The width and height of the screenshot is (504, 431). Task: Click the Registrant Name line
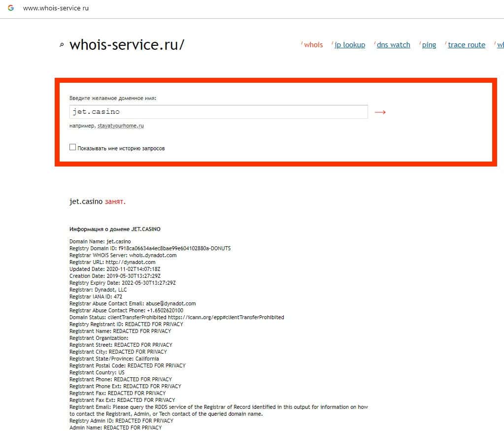coord(120,331)
